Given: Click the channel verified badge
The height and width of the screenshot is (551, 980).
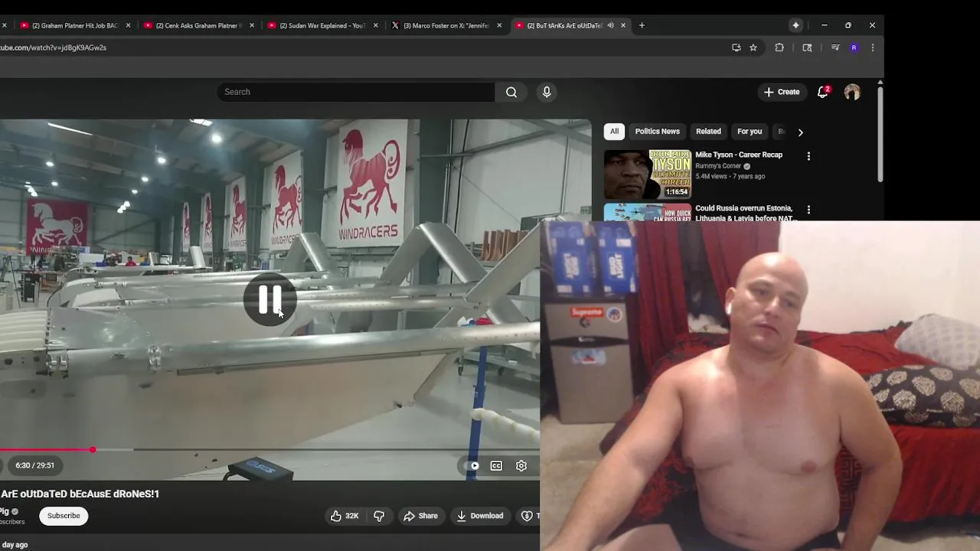Looking at the screenshot, I should pos(15,511).
